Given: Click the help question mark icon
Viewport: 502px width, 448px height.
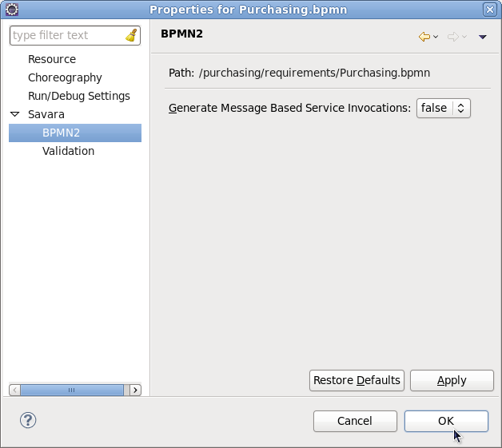Looking at the screenshot, I should (28, 420).
